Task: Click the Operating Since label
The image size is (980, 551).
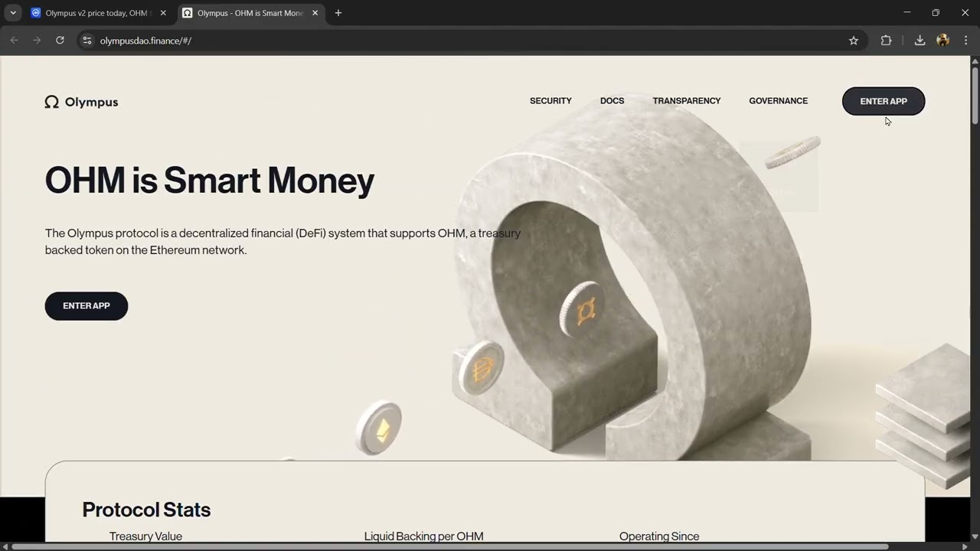Action: tap(659, 536)
